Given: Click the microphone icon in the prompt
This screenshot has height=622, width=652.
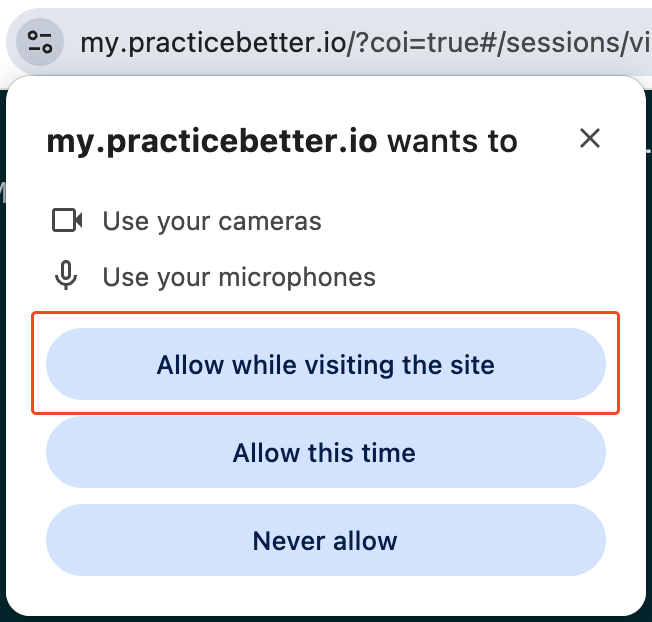Looking at the screenshot, I should click(x=66, y=275).
